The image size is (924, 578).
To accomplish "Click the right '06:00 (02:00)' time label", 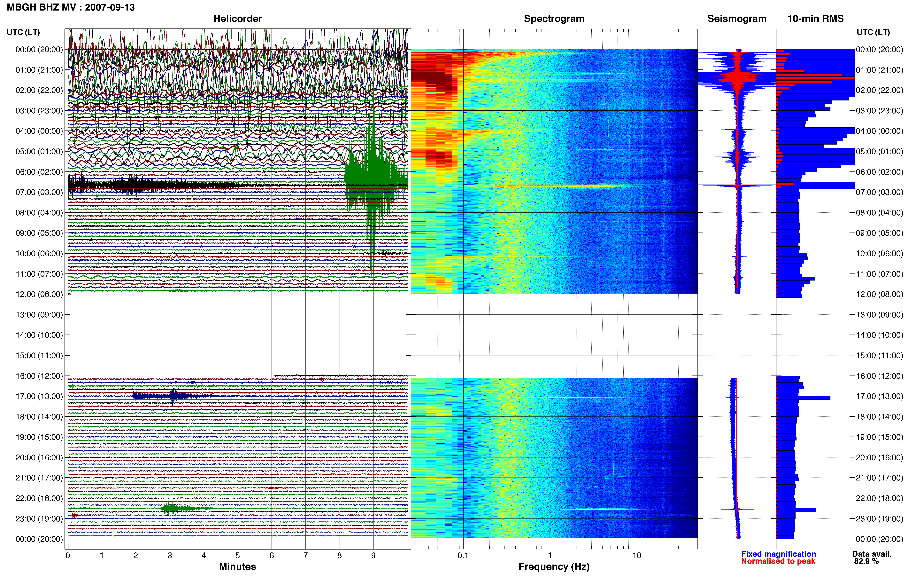I will [x=880, y=172].
